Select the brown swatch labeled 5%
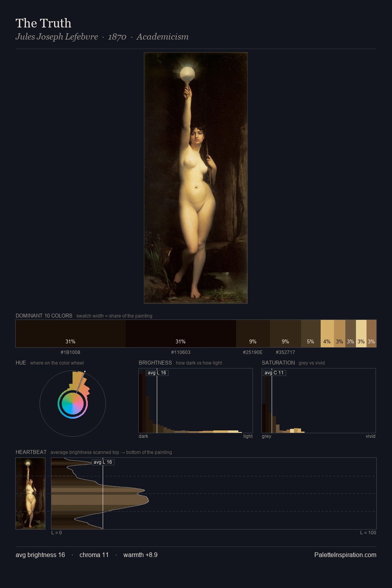Image resolution: width=392 pixels, height=588 pixels. [x=311, y=334]
